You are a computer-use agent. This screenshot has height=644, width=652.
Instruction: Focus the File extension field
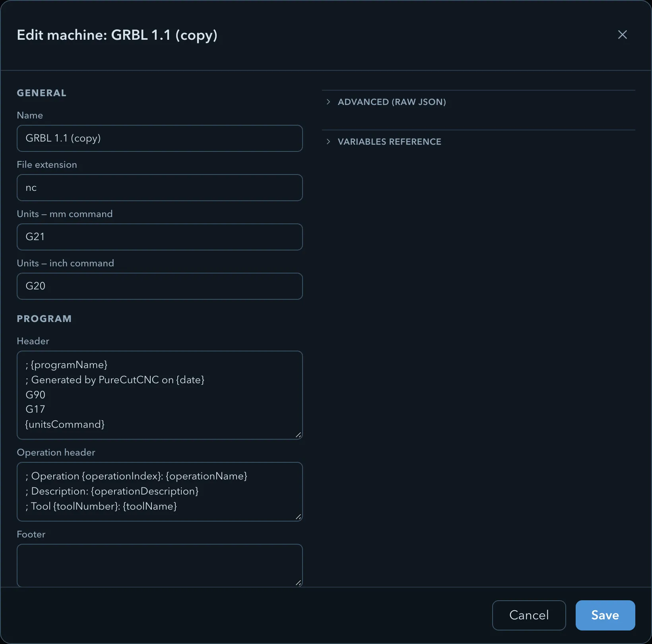point(160,188)
